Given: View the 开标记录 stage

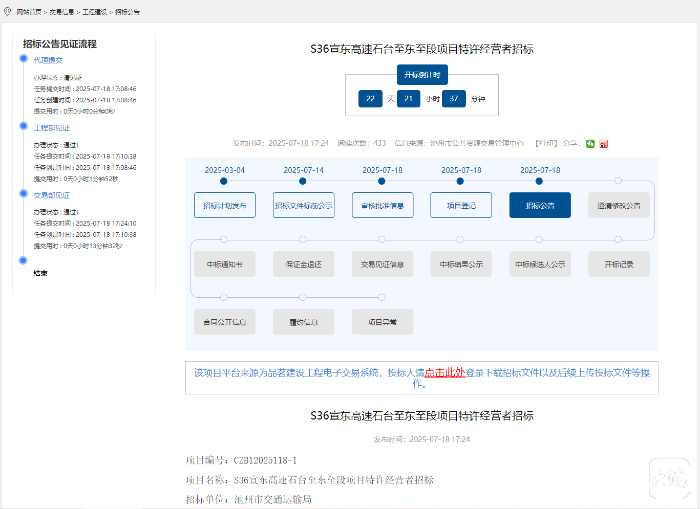Looking at the screenshot, I should (619, 265).
